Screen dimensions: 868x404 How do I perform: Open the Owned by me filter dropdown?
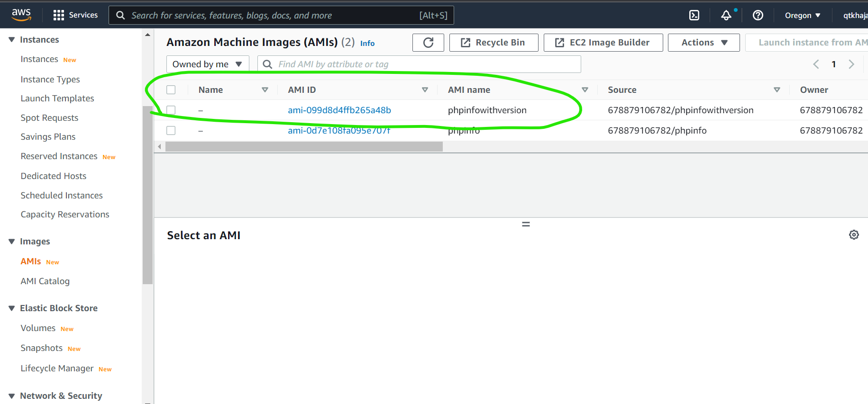click(x=207, y=64)
